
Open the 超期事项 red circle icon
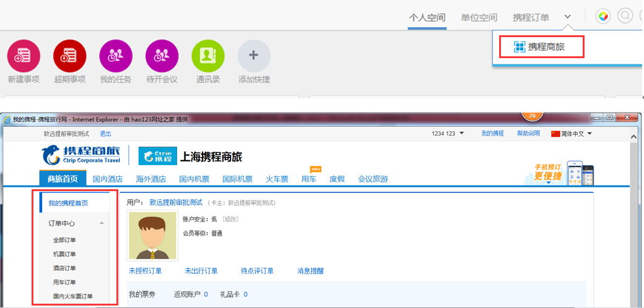[x=70, y=56]
